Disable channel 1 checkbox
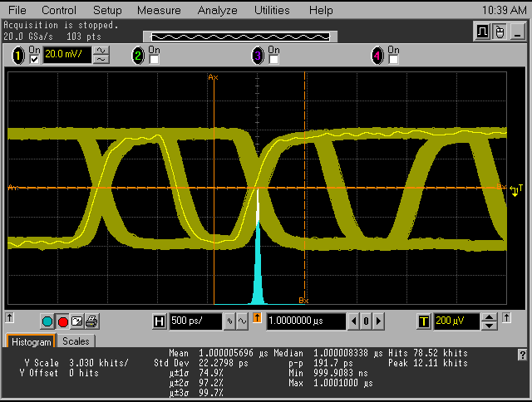532x402 pixels. tap(34, 60)
